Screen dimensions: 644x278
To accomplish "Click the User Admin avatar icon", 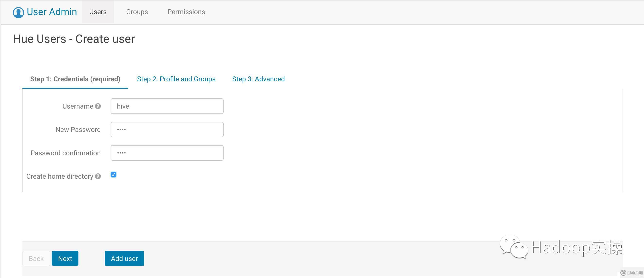I will click(18, 12).
